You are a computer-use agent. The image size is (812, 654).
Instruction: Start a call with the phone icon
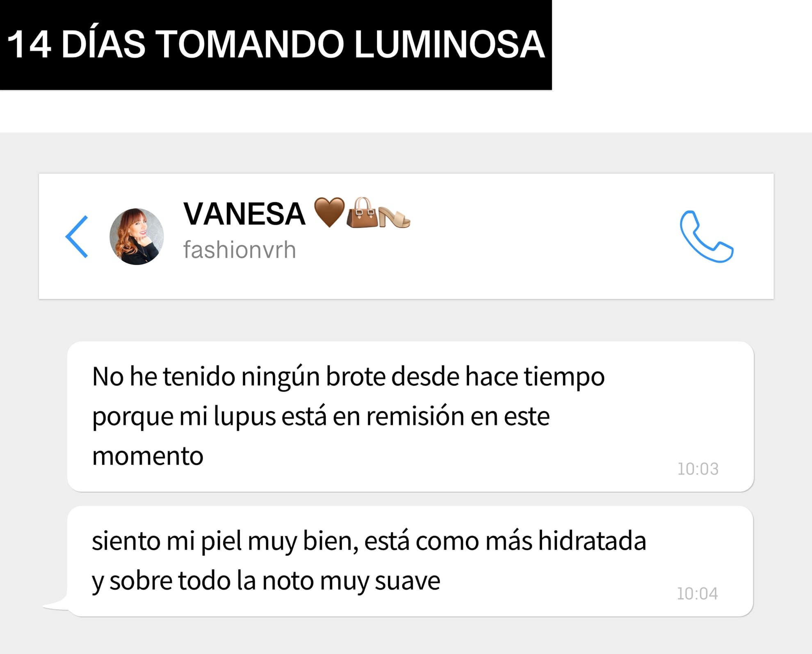pyautogui.click(x=707, y=237)
